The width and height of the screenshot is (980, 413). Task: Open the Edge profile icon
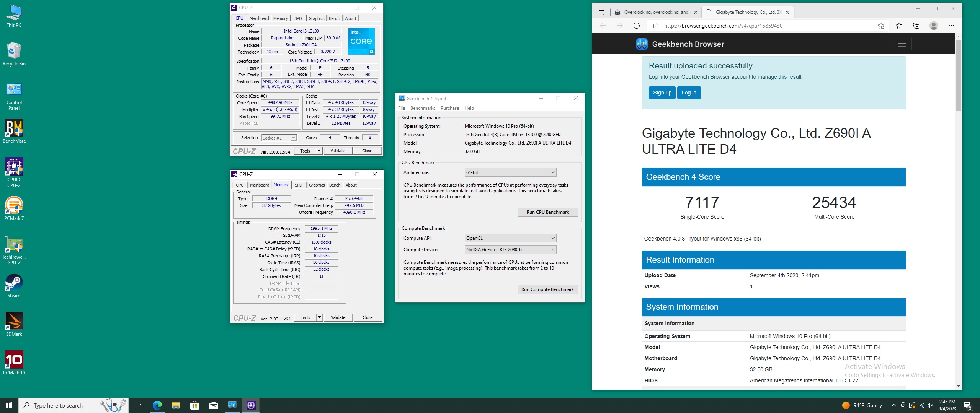coord(934,26)
